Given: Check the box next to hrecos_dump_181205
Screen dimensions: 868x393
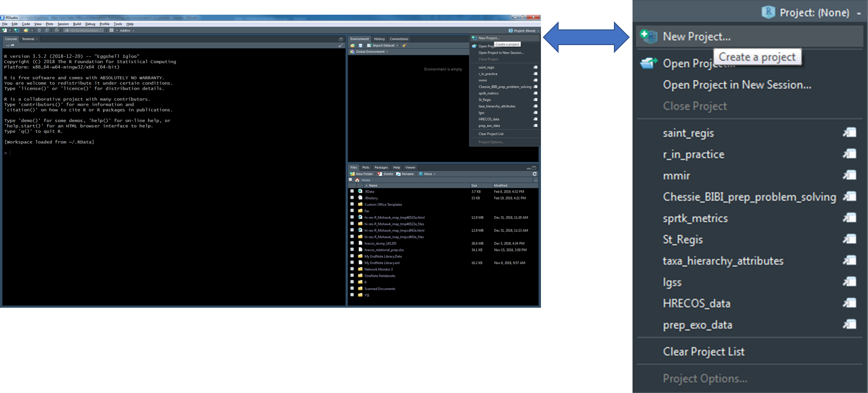Looking at the screenshot, I should tap(352, 243).
